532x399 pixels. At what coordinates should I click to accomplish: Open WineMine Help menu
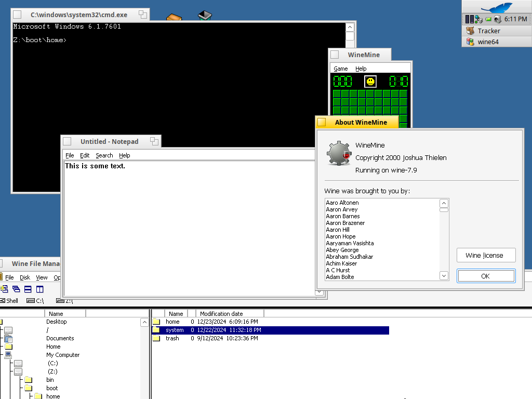coord(361,69)
